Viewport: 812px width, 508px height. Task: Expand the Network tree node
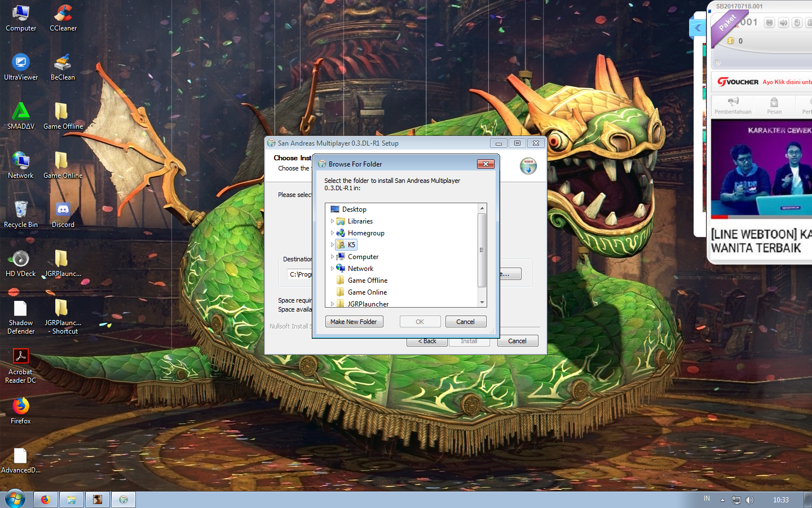(332, 269)
